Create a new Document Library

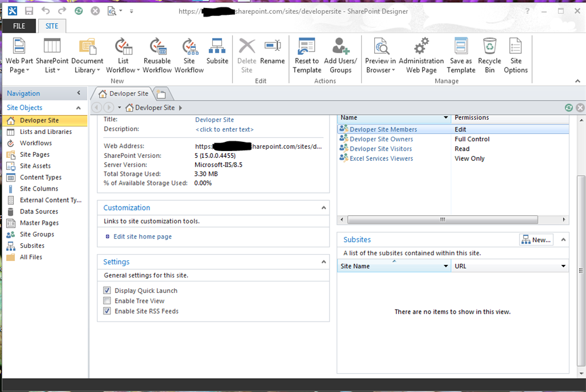87,56
